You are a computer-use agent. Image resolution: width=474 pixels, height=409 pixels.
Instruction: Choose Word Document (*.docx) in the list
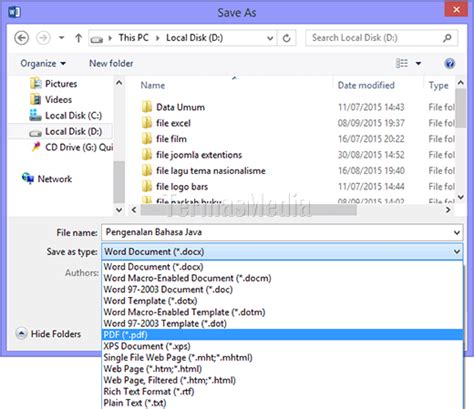(x=282, y=267)
